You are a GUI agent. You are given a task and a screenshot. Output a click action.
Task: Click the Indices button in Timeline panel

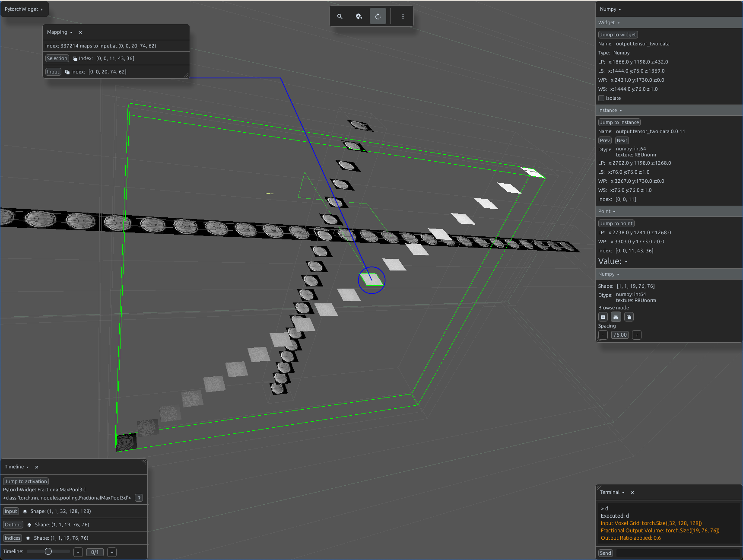pyautogui.click(x=13, y=538)
